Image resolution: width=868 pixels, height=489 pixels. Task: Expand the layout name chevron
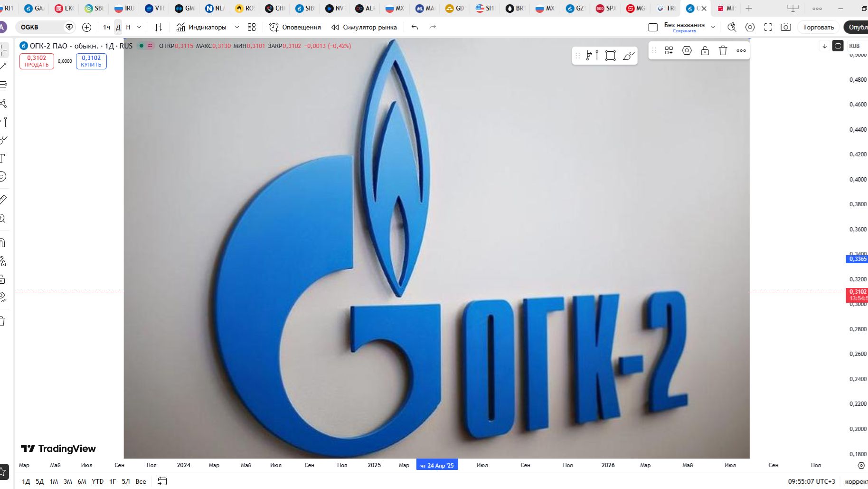point(713,27)
